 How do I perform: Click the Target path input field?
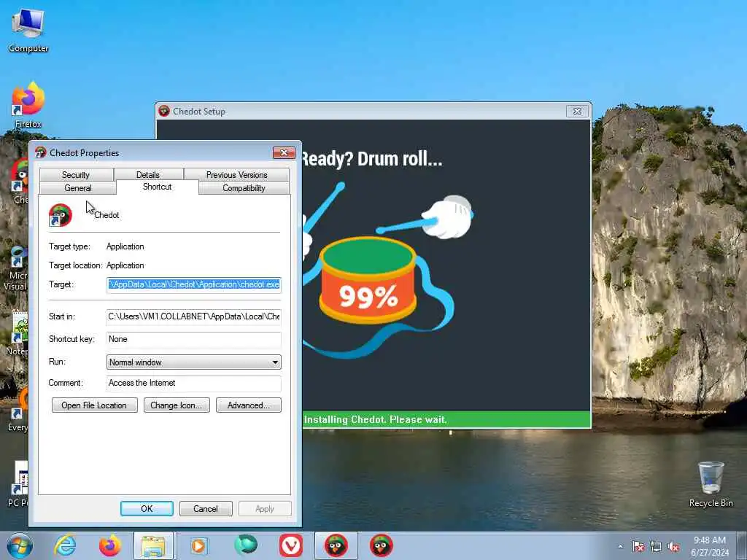click(x=194, y=285)
